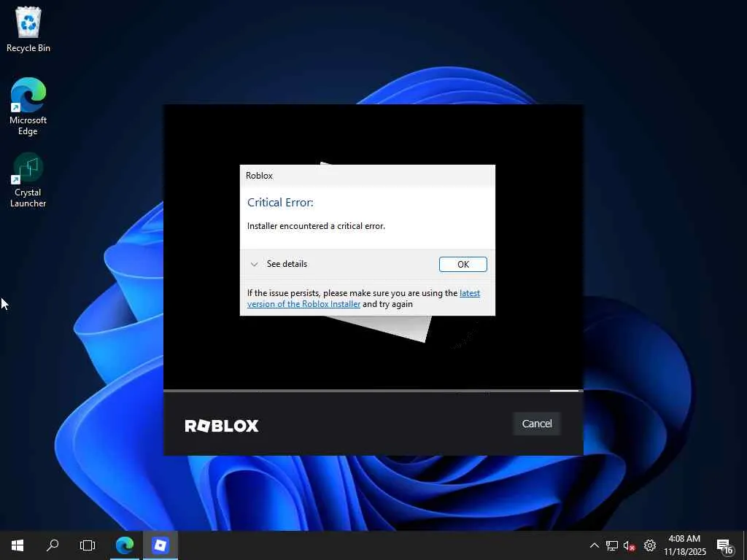Open the Recycle Bin desktop icon

[x=28, y=30]
